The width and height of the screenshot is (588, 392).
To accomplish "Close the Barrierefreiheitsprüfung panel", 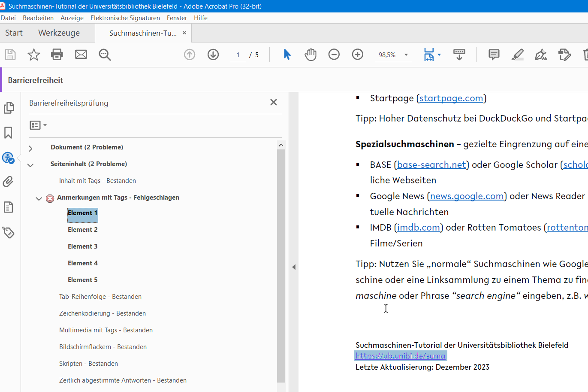I will pos(274,102).
